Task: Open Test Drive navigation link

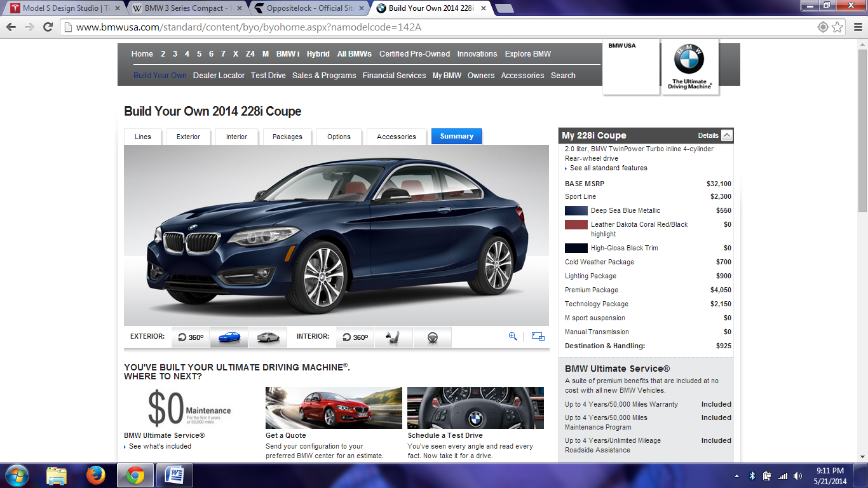Action: 268,76
